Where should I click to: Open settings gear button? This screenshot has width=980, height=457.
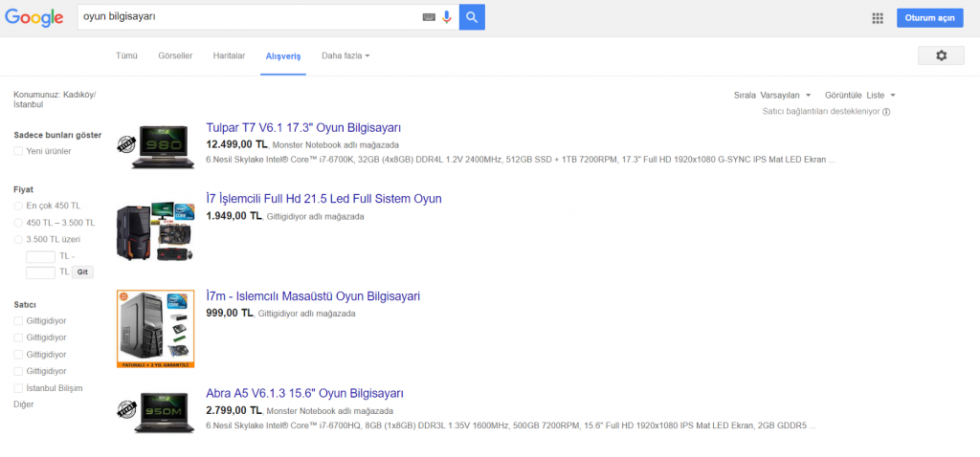point(941,55)
